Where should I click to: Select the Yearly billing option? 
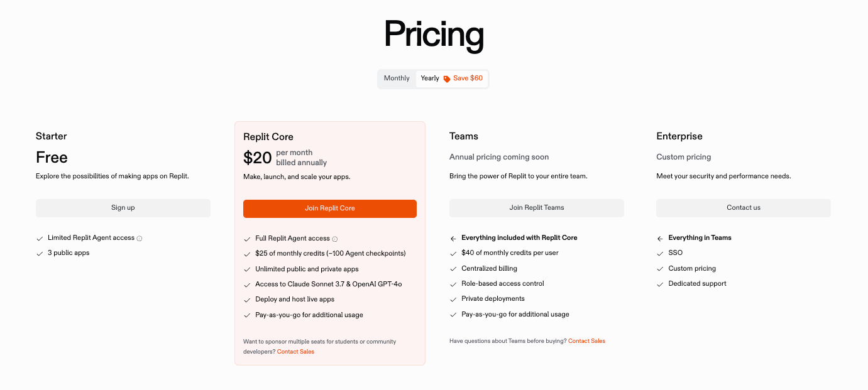tap(430, 79)
